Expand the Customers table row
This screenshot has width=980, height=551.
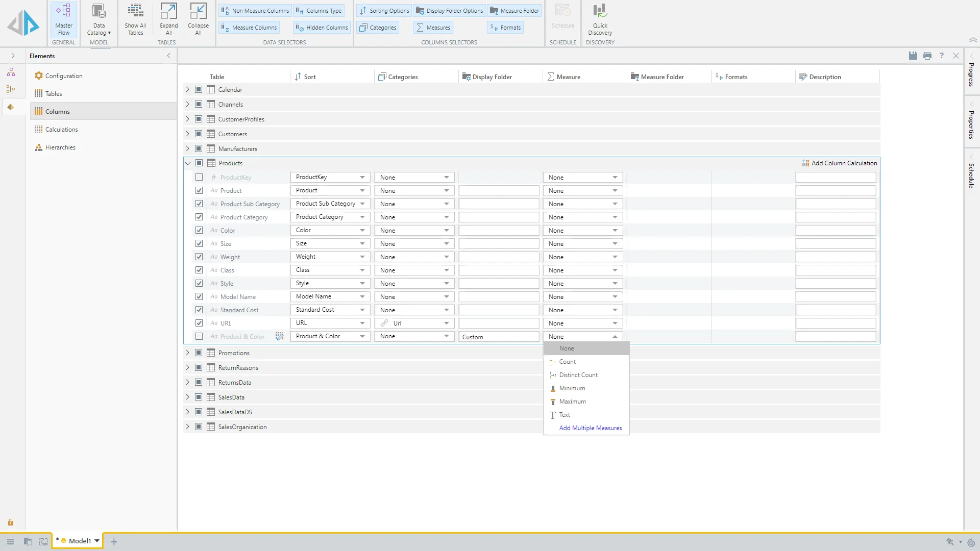[187, 134]
